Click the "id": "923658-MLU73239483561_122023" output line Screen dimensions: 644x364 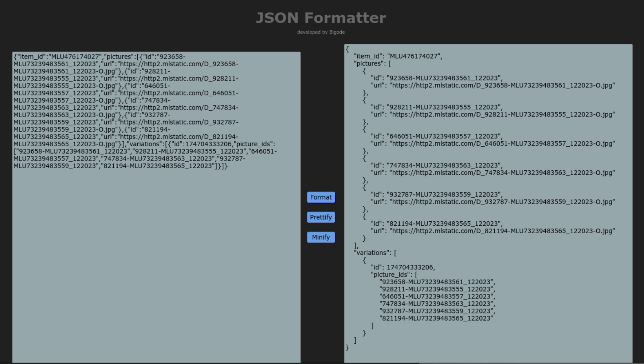(437, 78)
